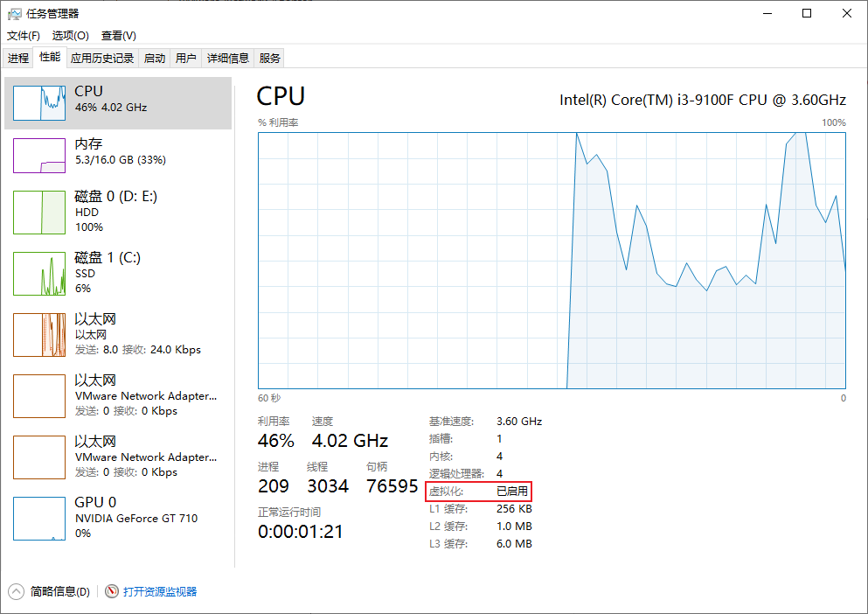
Task: Open the 详细信息 tab
Action: point(227,59)
